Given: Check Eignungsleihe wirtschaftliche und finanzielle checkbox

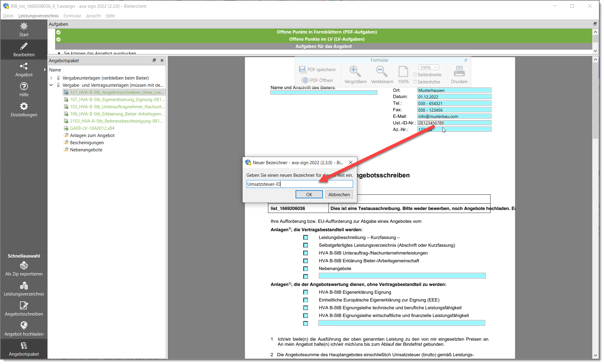Looking at the screenshot, I should (x=305, y=316).
